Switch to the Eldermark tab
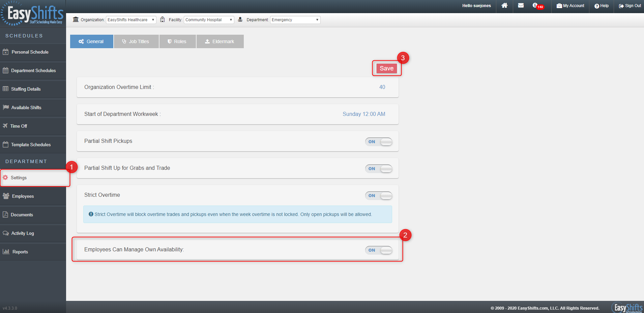 [x=220, y=41]
